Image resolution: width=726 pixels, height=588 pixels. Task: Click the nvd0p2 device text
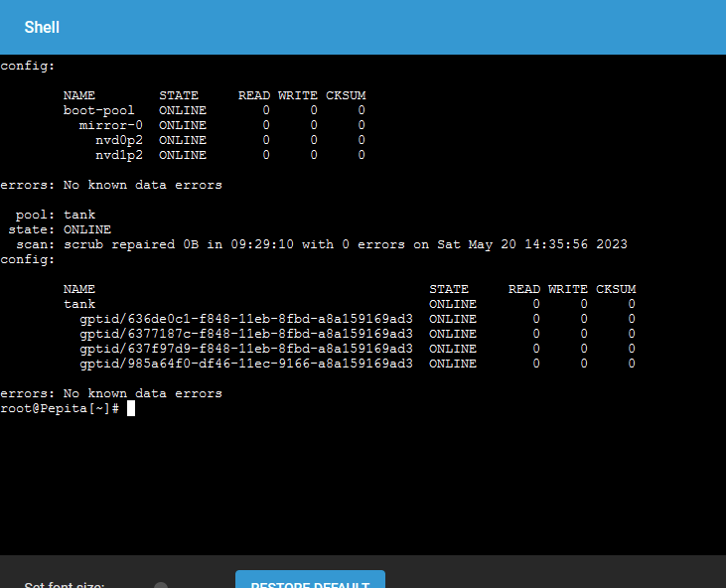tap(119, 140)
